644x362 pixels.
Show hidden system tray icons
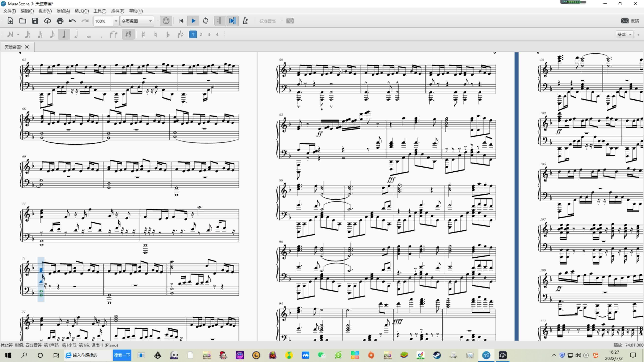click(554, 355)
